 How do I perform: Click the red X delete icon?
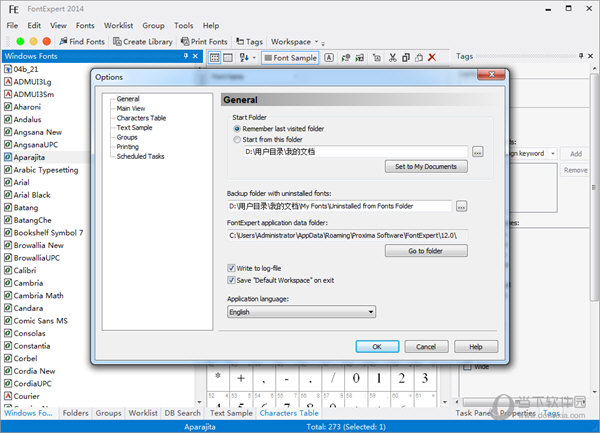pyautogui.click(x=432, y=58)
